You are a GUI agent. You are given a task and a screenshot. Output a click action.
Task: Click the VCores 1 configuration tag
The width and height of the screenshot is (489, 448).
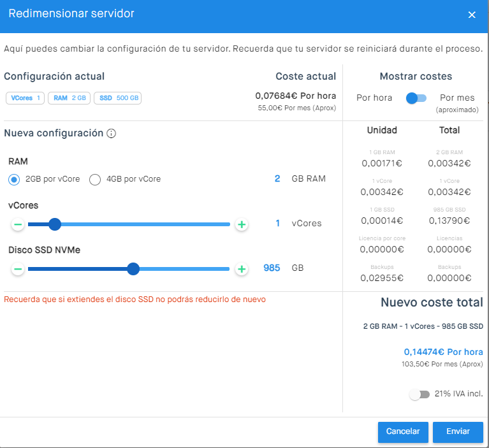26,98
